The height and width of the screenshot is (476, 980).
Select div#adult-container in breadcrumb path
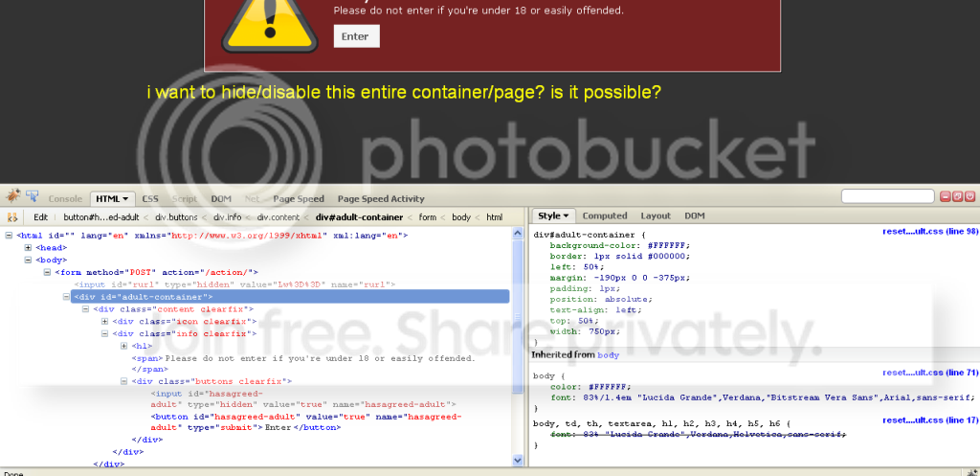tap(360, 217)
